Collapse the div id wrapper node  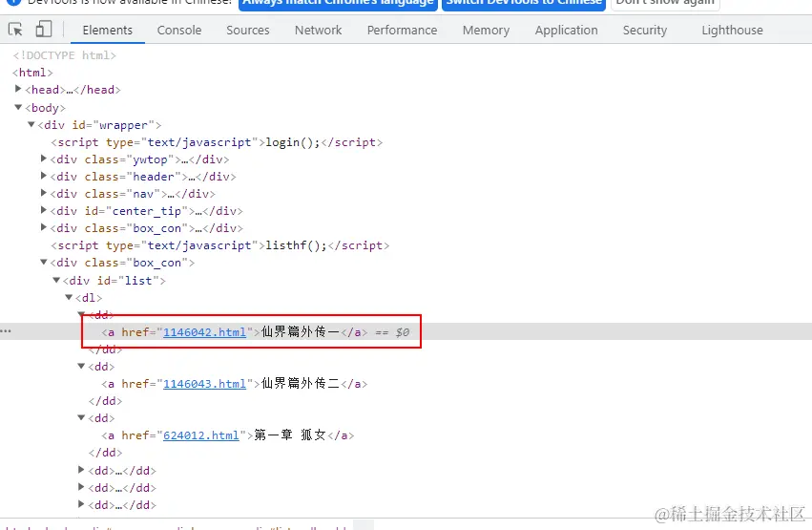(31, 124)
